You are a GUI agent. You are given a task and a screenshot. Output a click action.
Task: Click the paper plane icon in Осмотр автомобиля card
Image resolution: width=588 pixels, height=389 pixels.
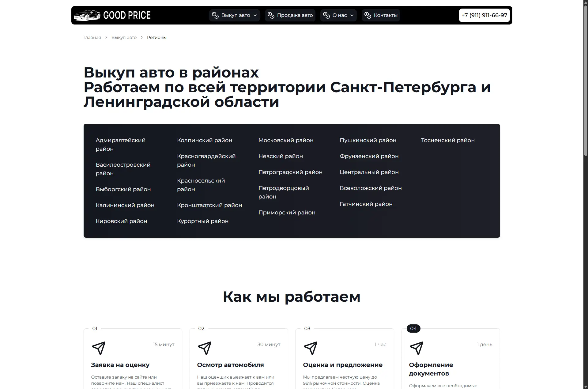(205, 348)
